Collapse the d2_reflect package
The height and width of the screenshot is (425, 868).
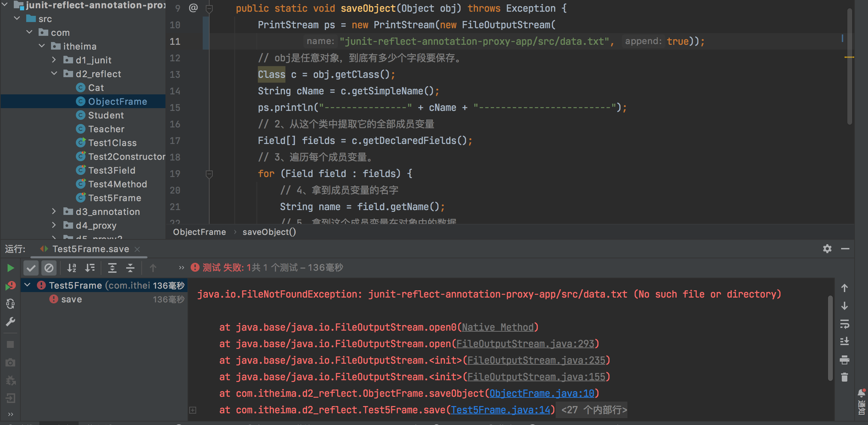[x=54, y=74]
